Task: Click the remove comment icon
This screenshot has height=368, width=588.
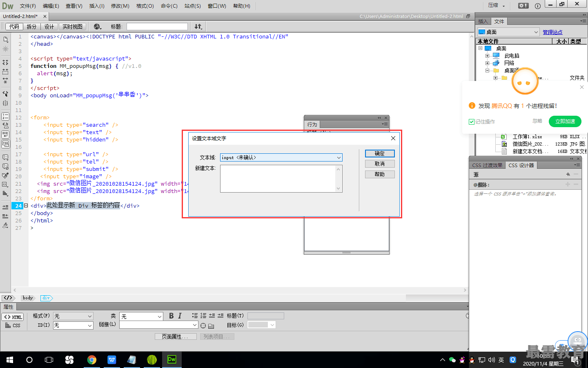Action: (5, 166)
